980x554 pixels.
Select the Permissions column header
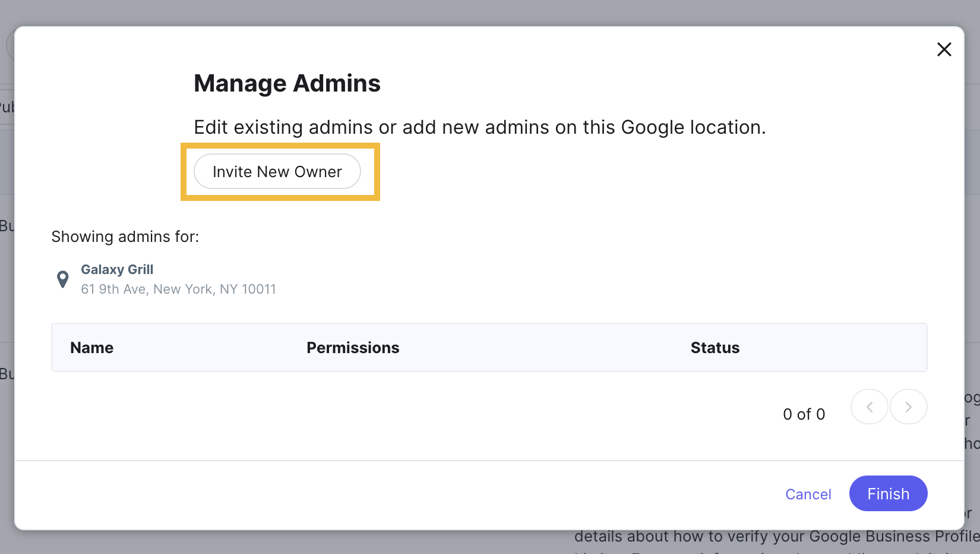353,348
